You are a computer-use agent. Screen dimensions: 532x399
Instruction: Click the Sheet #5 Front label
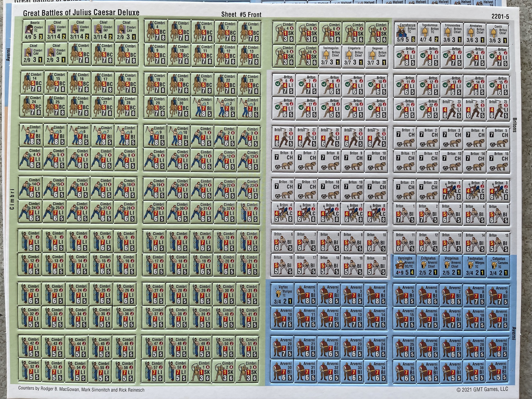(241, 15)
